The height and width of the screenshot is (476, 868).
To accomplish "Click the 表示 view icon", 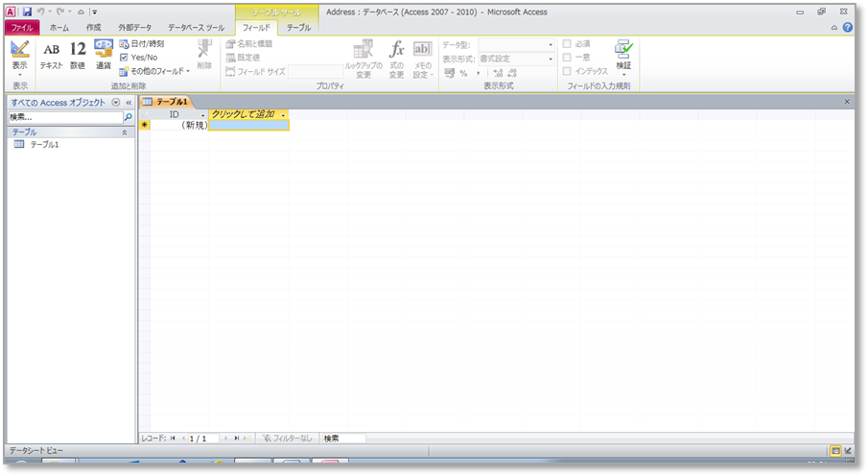I will pos(20,49).
